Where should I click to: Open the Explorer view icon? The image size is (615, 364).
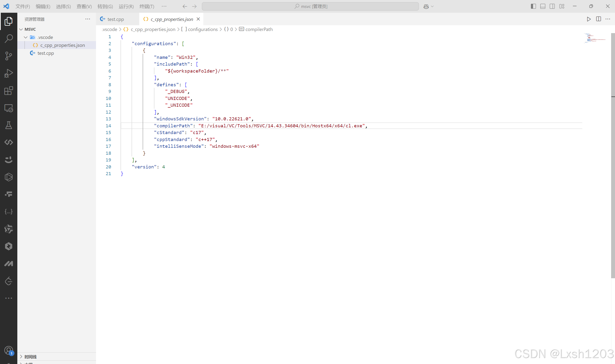(x=9, y=21)
